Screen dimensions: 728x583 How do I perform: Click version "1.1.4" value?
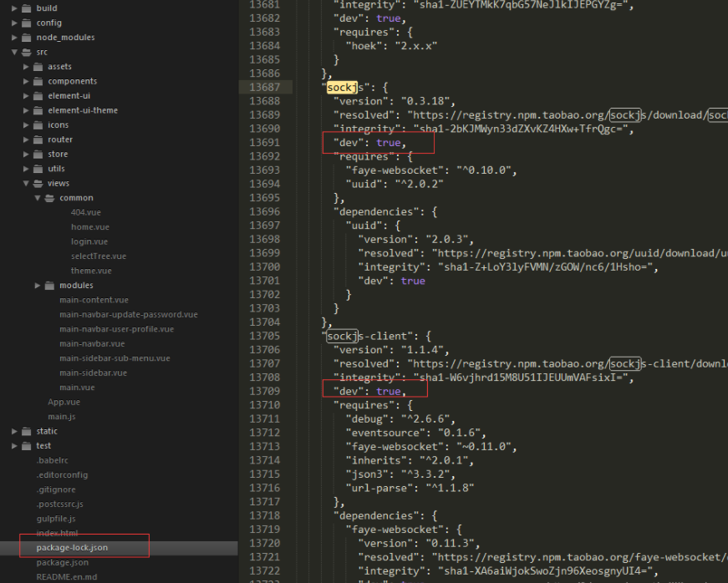point(422,350)
